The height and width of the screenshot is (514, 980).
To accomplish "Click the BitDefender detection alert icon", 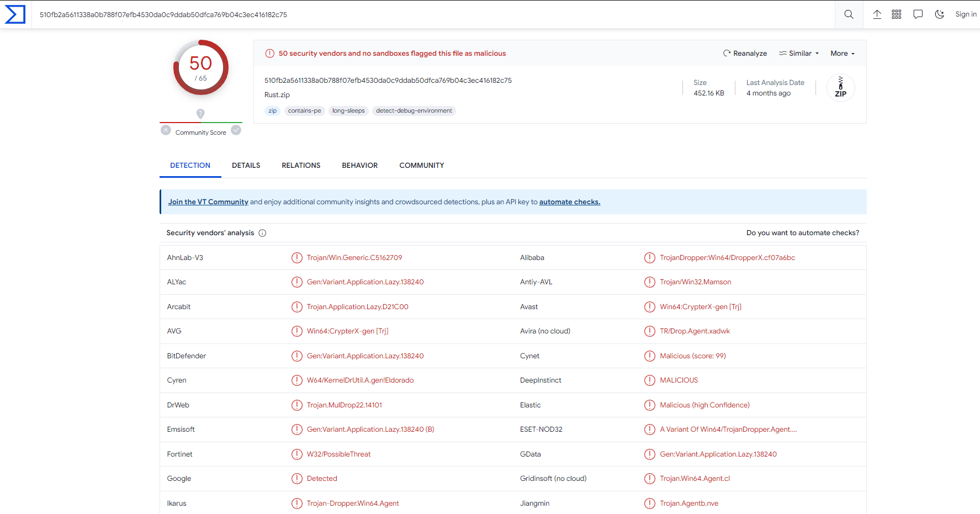I will pos(297,356).
